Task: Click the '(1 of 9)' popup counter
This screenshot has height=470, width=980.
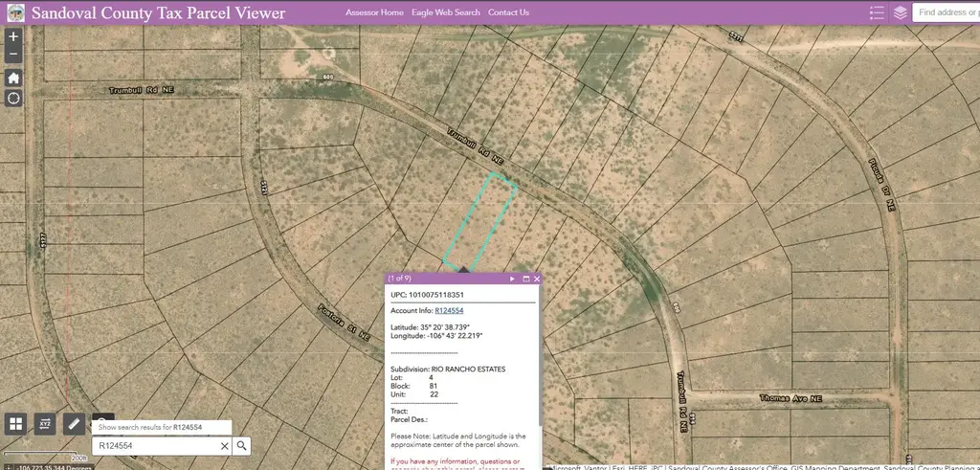Action: click(x=399, y=279)
